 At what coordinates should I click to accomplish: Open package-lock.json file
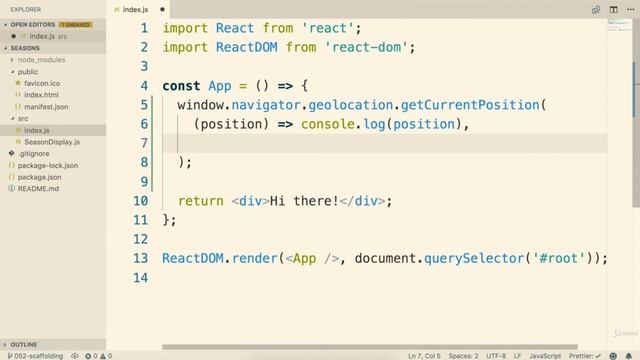point(48,166)
